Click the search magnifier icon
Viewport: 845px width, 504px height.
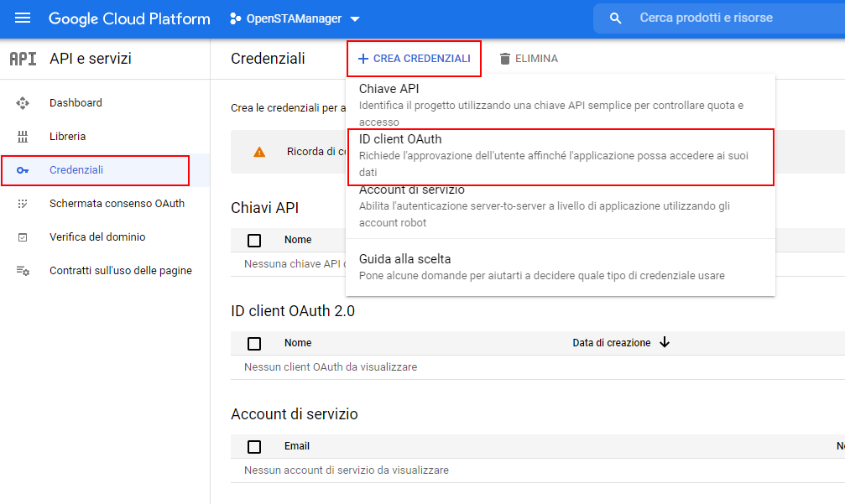point(616,18)
